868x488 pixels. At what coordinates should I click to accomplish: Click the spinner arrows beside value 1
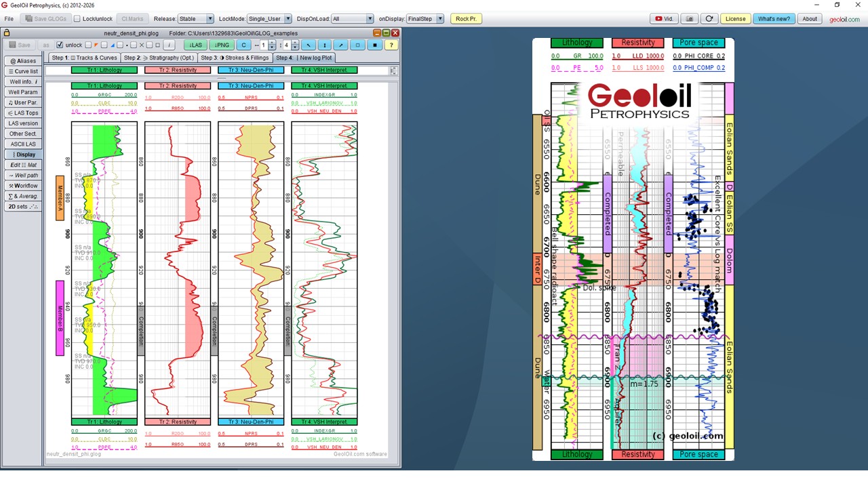tap(272, 45)
